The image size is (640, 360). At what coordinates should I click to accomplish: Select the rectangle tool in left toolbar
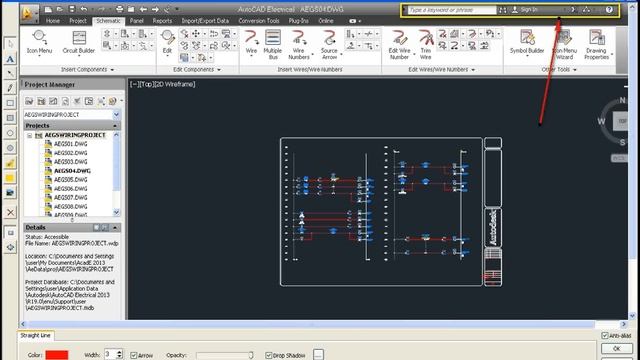click(x=10, y=103)
